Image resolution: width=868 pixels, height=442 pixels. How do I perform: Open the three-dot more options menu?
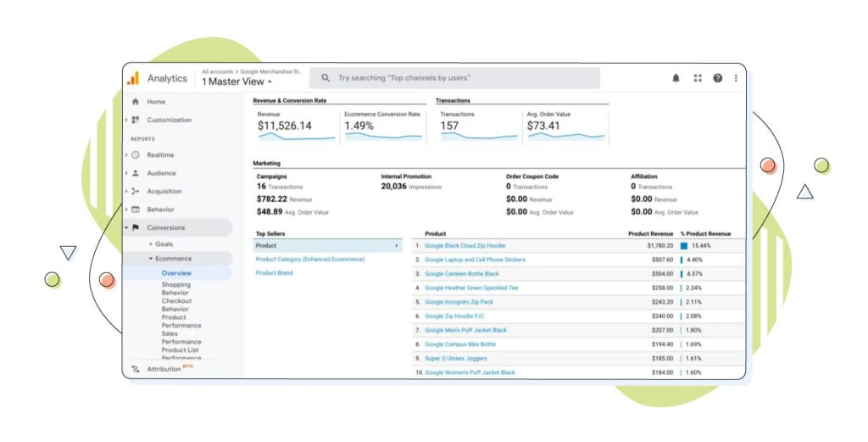pos(736,78)
